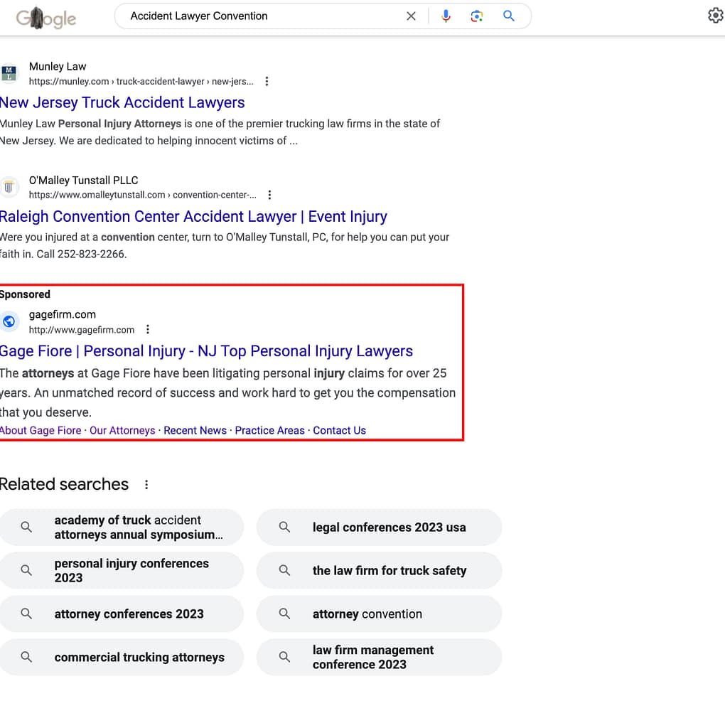Click the Sponsored label

(x=25, y=294)
